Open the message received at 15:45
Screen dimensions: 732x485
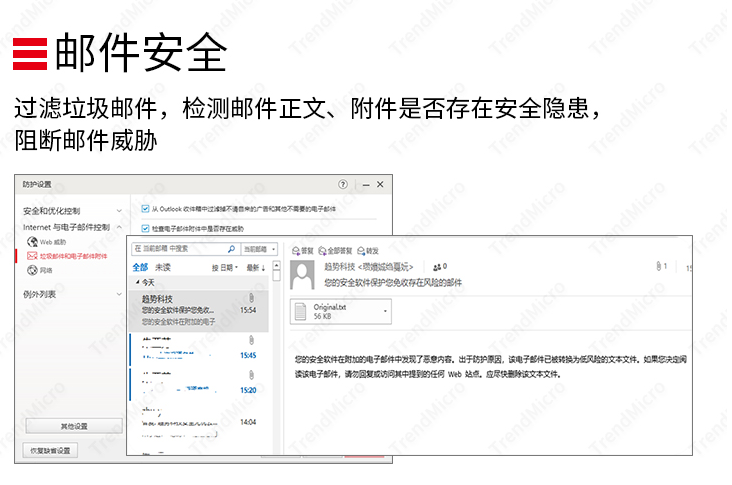pyautogui.click(x=200, y=350)
